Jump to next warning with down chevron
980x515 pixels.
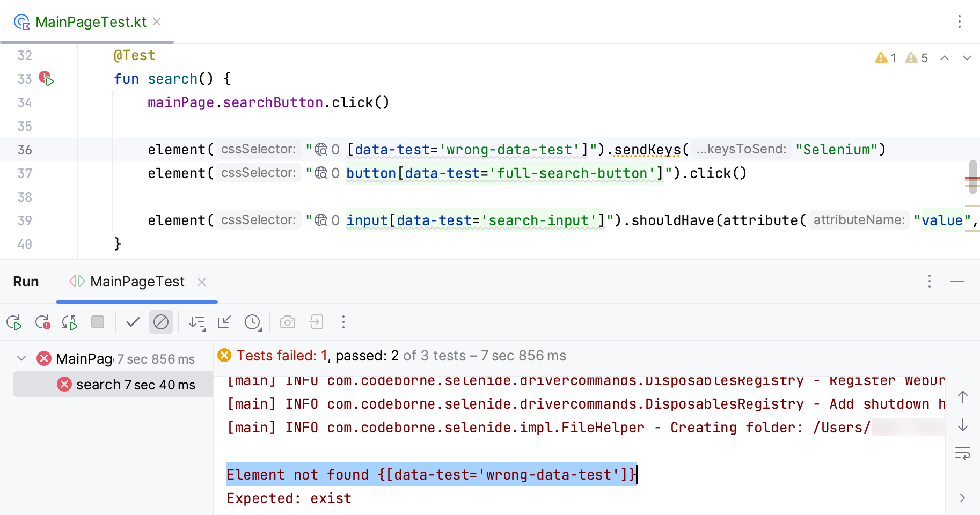pyautogui.click(x=967, y=57)
